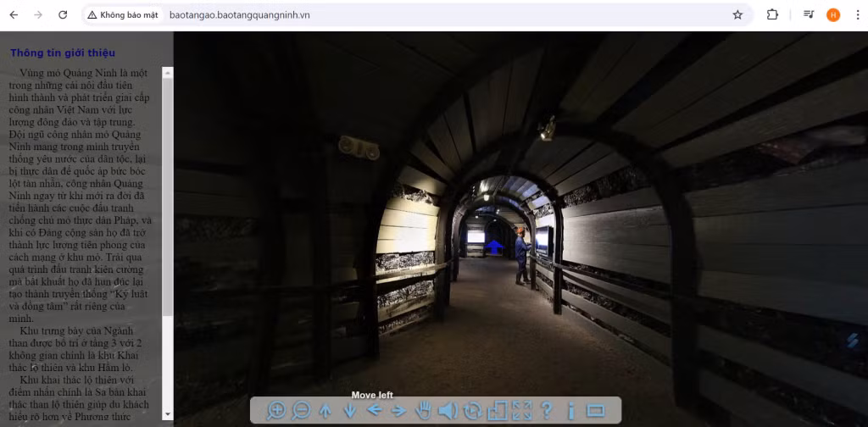Move the panorama right using arrow icon
The height and width of the screenshot is (427, 868).
pyautogui.click(x=399, y=410)
